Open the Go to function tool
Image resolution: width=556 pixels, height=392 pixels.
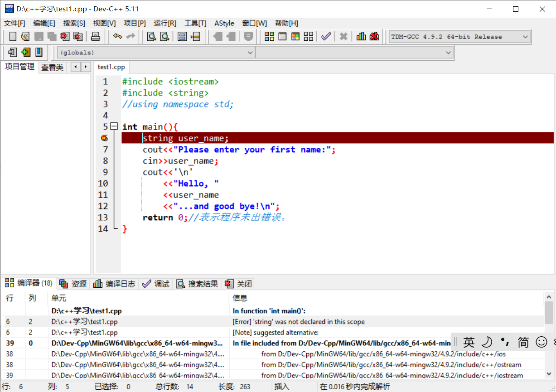[182, 37]
